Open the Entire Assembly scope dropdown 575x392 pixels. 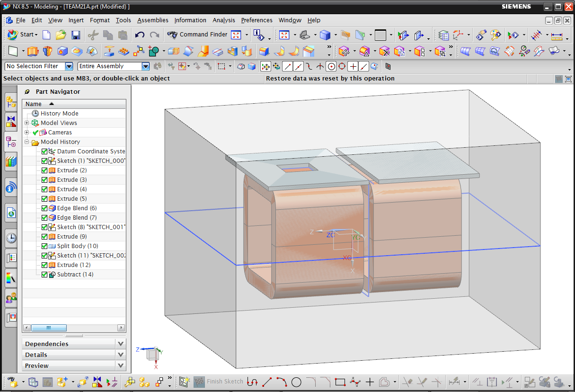pyautogui.click(x=146, y=66)
